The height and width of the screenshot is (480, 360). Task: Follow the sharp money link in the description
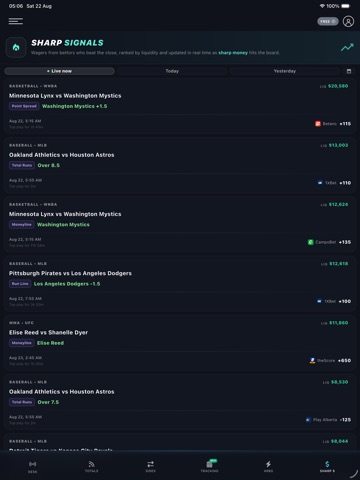(233, 53)
